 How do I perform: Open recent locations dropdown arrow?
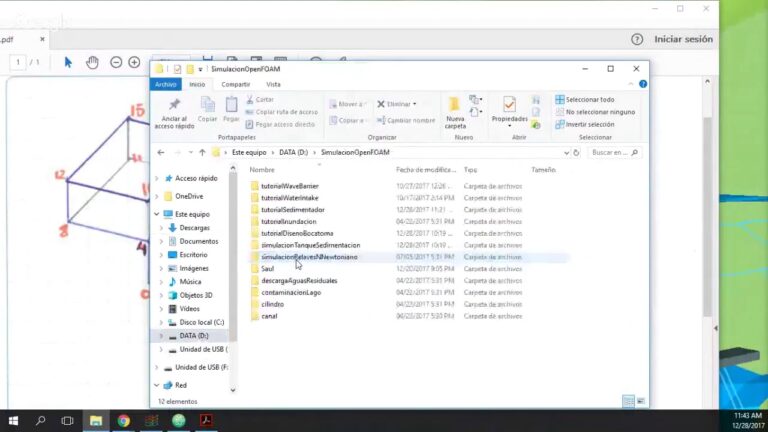tap(191, 152)
